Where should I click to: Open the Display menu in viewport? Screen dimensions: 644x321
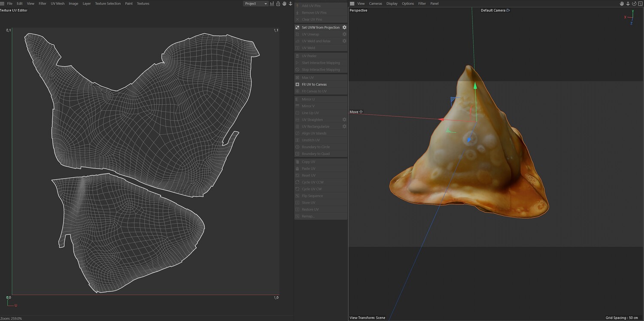(392, 3)
